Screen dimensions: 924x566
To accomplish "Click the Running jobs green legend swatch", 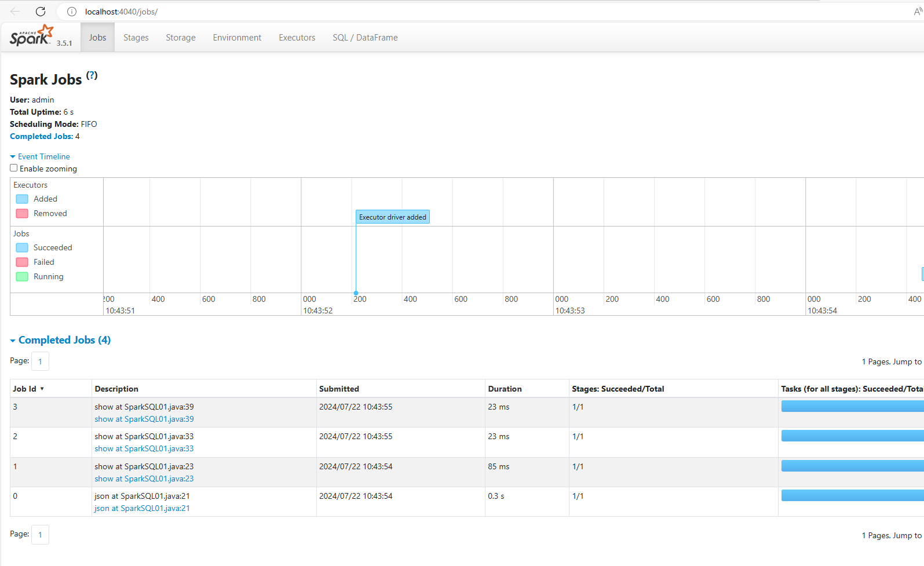I will [22, 276].
